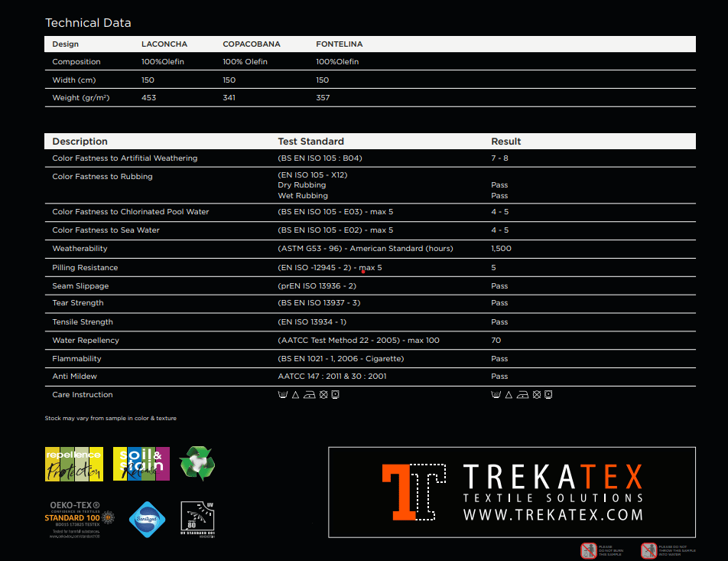
Task: Click the UV Standard 801 badge
Action: click(x=198, y=520)
